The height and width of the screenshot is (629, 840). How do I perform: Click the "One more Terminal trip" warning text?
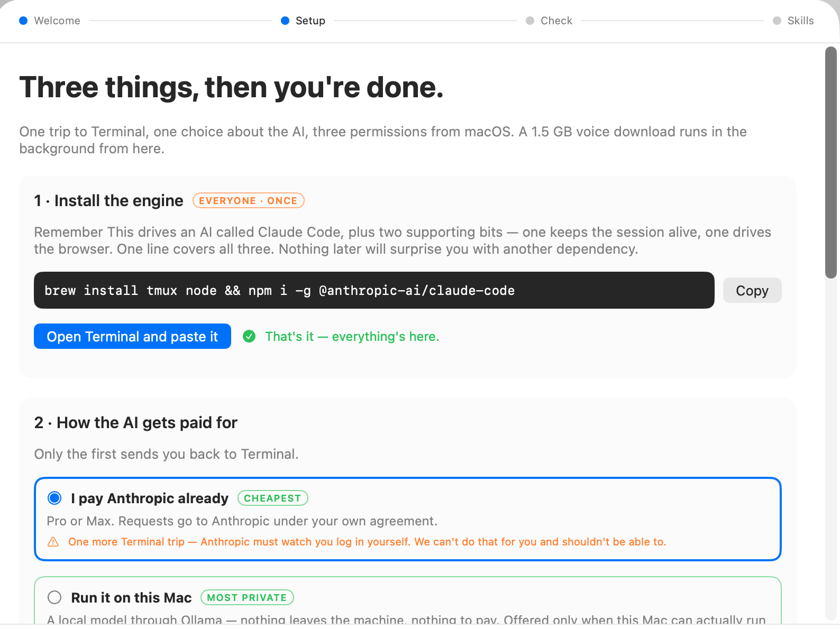(x=367, y=542)
